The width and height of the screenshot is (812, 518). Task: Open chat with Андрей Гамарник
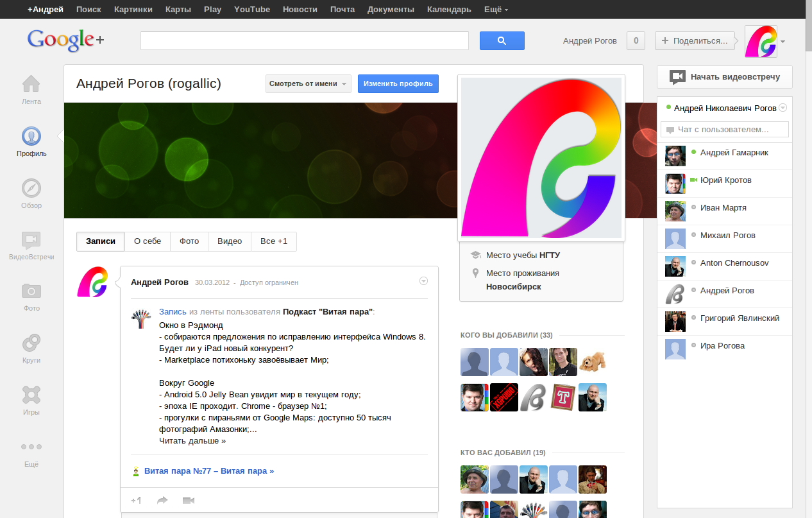pos(725,156)
